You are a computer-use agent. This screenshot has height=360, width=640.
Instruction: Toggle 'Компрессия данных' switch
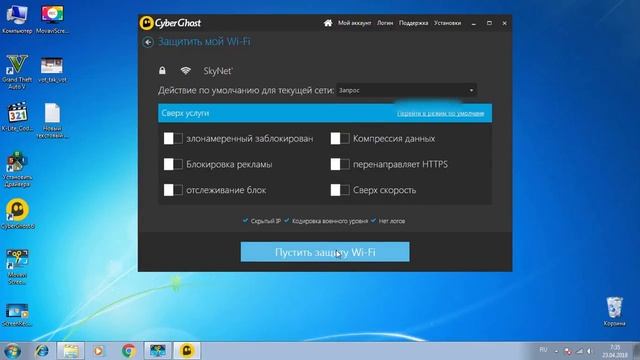point(340,139)
